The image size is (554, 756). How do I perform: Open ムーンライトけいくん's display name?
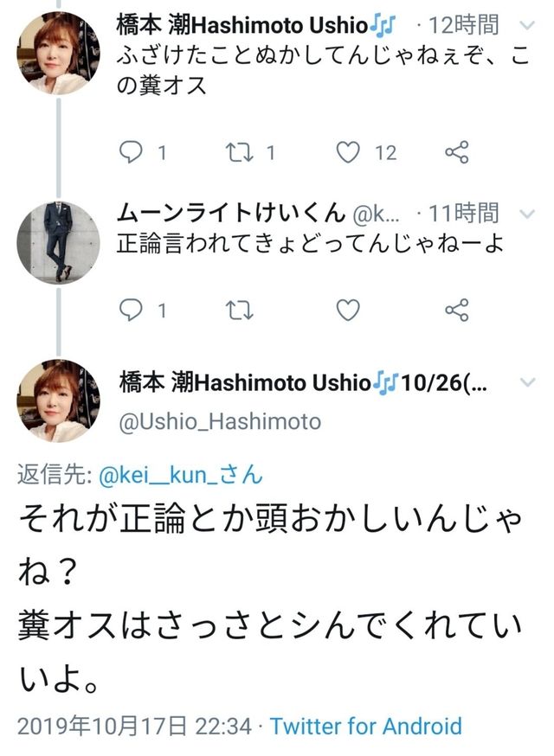pos(231,213)
